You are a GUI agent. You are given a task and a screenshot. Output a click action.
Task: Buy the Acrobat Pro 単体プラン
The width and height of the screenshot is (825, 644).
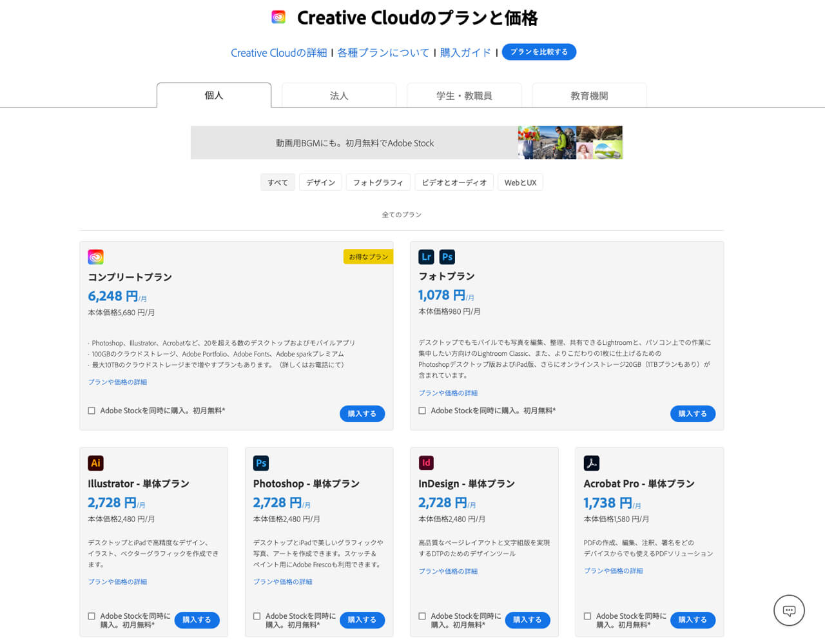tap(693, 620)
